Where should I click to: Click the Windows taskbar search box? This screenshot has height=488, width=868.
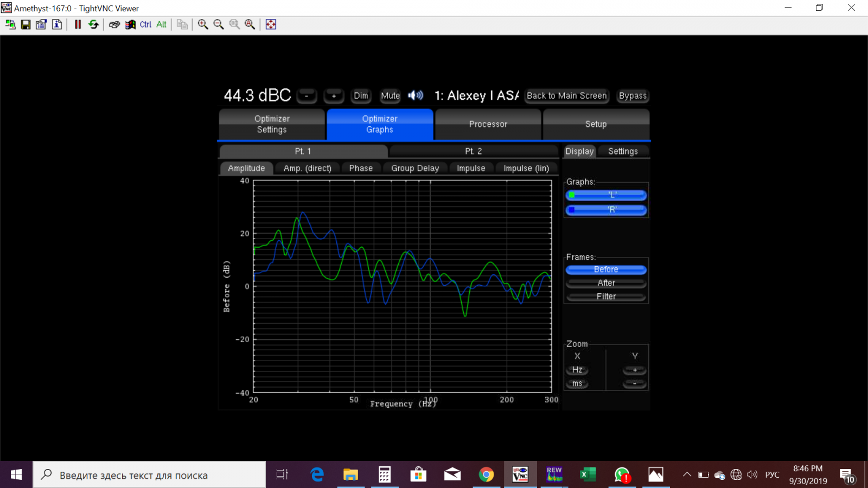(149, 475)
